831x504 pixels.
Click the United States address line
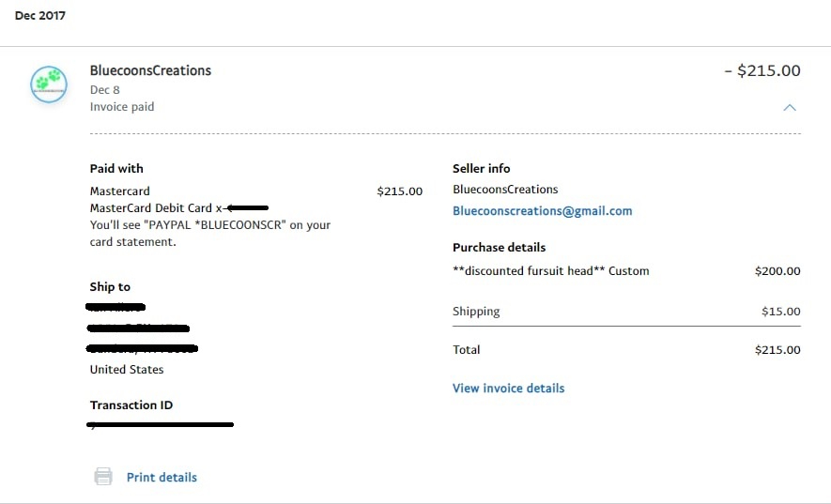[127, 370]
